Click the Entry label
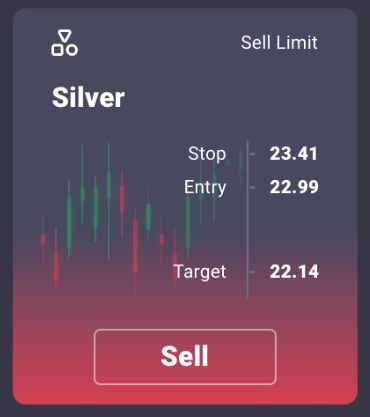The image size is (370, 417). pos(205,187)
